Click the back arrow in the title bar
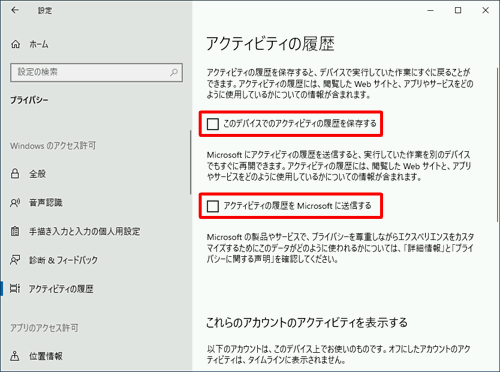 [15, 10]
